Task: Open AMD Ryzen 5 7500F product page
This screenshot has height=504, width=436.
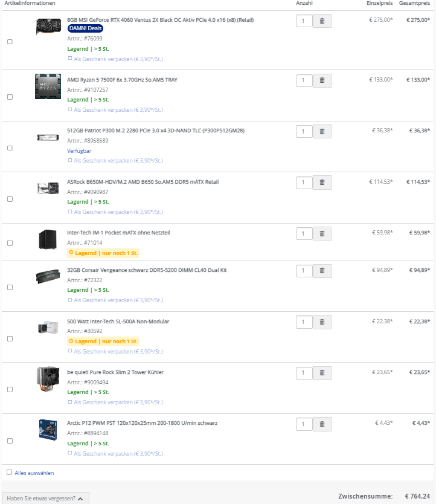Action: (122, 80)
